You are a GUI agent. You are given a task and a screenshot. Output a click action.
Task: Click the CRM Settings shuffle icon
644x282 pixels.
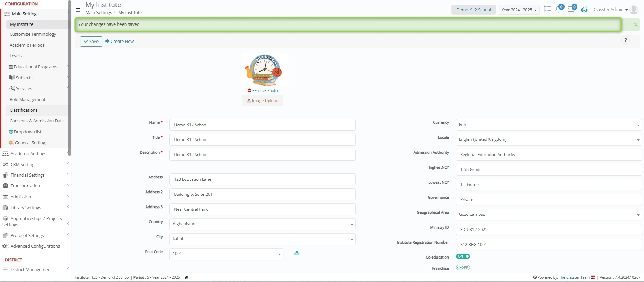pos(5,165)
